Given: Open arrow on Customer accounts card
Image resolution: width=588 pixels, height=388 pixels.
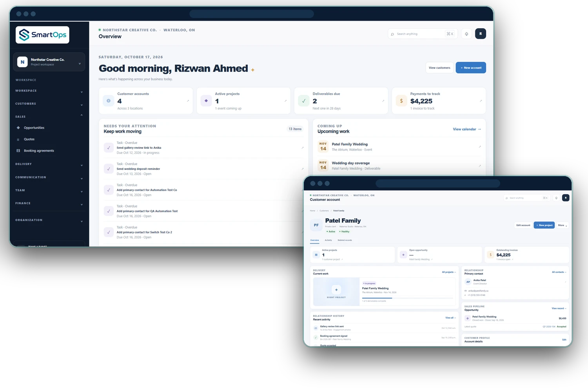Looking at the screenshot, I should pyautogui.click(x=188, y=101).
